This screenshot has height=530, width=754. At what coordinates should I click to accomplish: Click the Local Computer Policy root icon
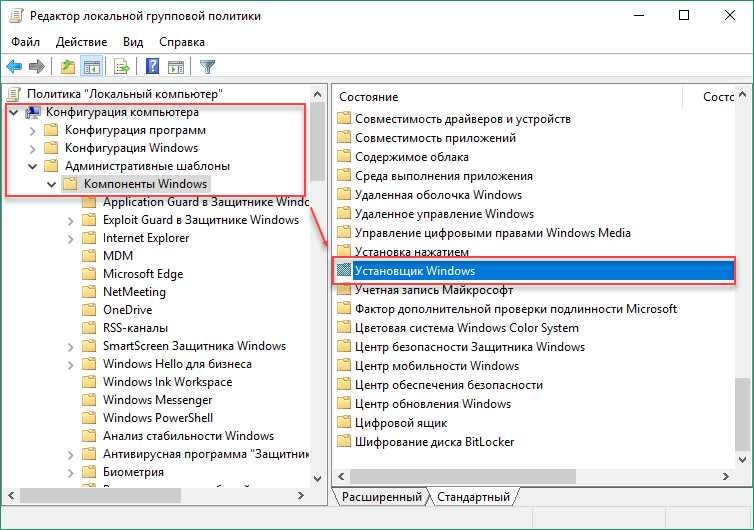14,94
